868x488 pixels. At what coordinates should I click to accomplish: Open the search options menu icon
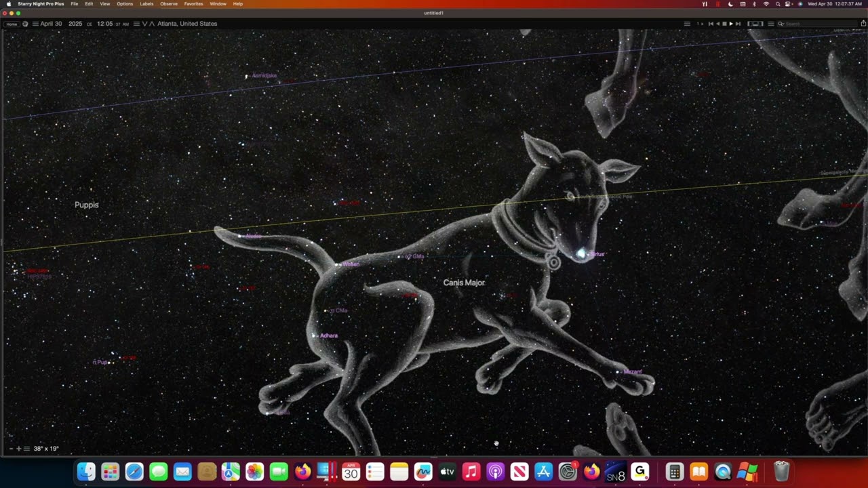pyautogui.click(x=771, y=24)
